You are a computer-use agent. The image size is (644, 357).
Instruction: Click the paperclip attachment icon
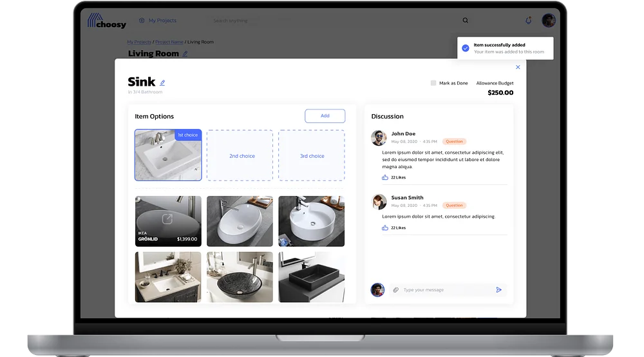395,290
